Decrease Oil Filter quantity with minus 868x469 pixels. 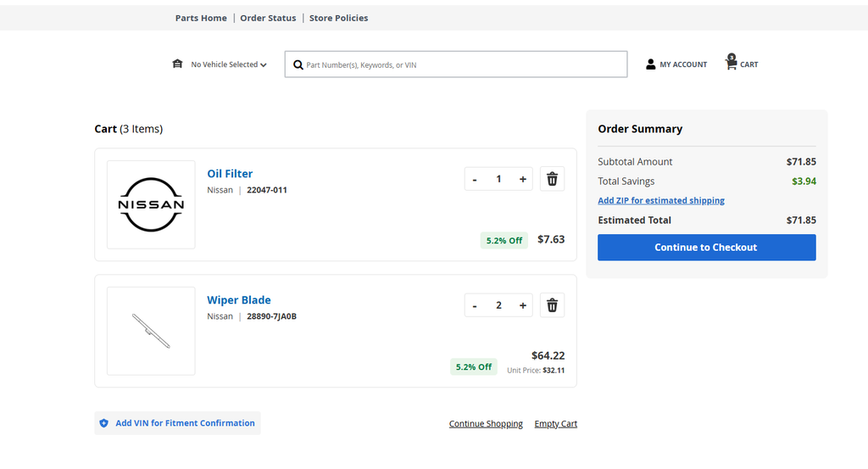pos(475,180)
